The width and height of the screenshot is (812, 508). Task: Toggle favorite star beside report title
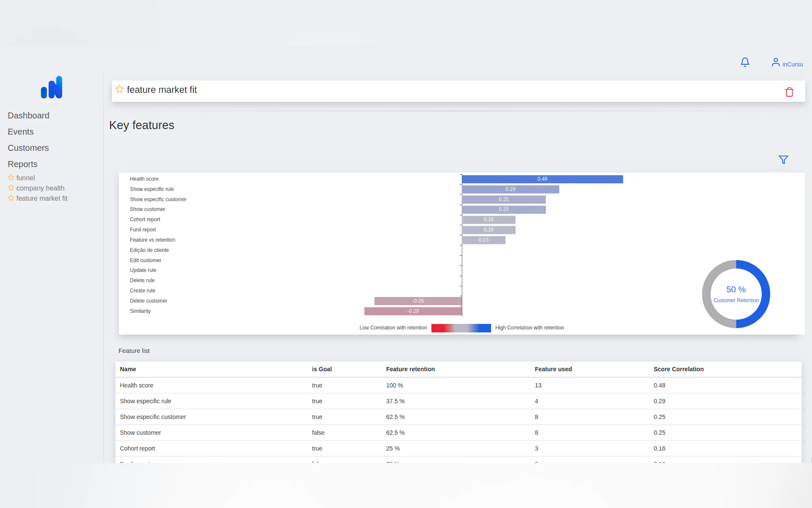click(120, 89)
